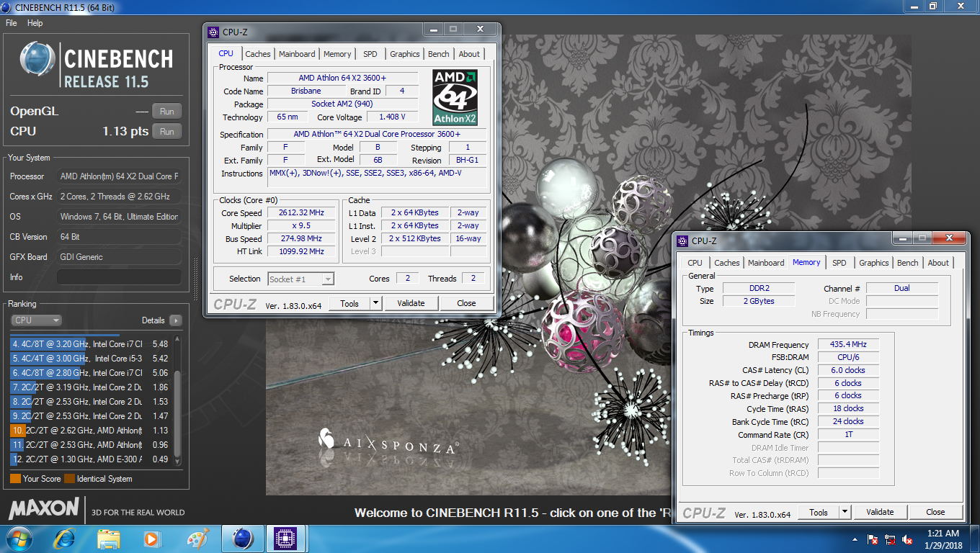Switch to Bench tab in the CPU-Z CPU window
This screenshot has width=980, height=553.
(x=439, y=54)
